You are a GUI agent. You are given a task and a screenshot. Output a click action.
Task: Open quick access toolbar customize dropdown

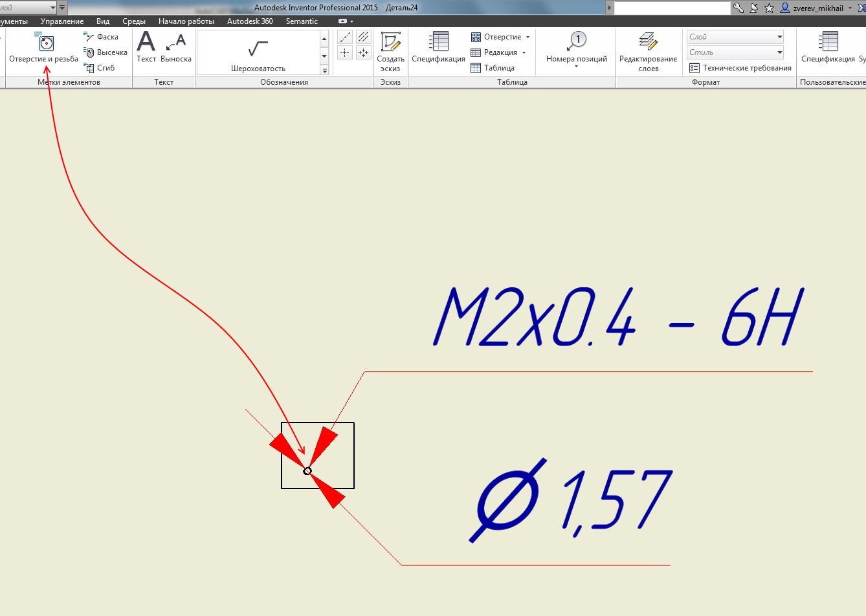pyautogui.click(x=62, y=8)
